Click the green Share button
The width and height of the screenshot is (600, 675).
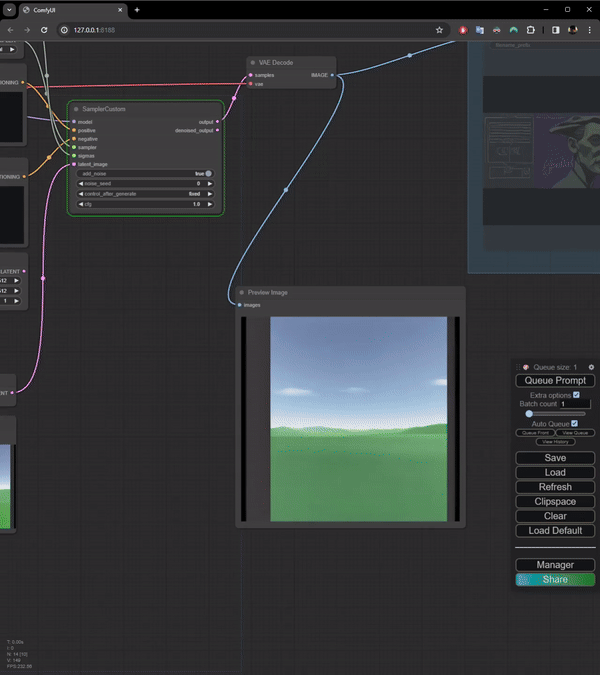click(555, 579)
